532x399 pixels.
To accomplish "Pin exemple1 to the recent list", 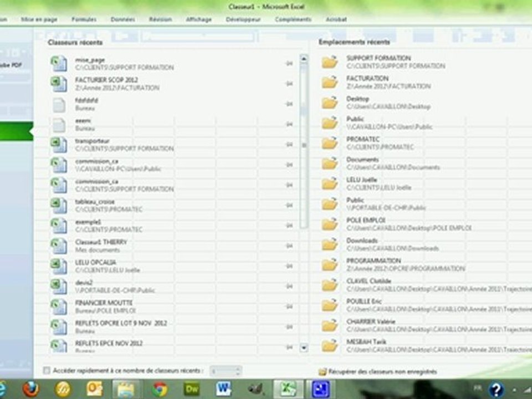I will pos(289,226).
